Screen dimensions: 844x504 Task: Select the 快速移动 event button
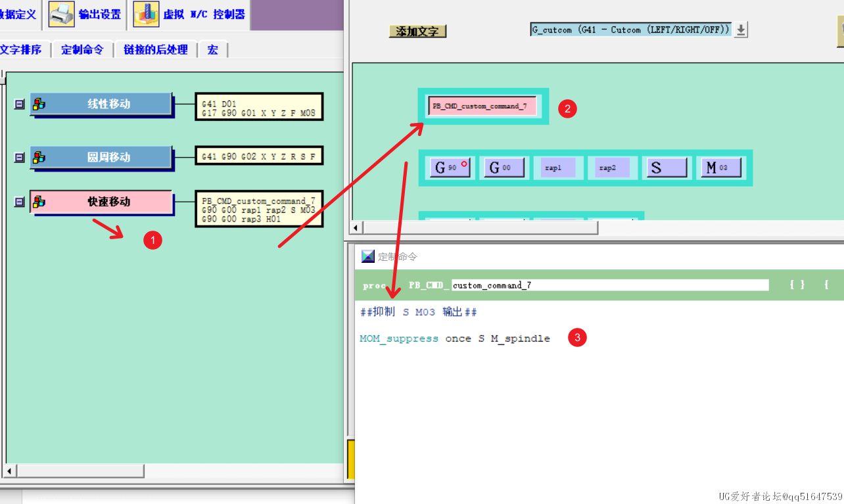pos(101,202)
